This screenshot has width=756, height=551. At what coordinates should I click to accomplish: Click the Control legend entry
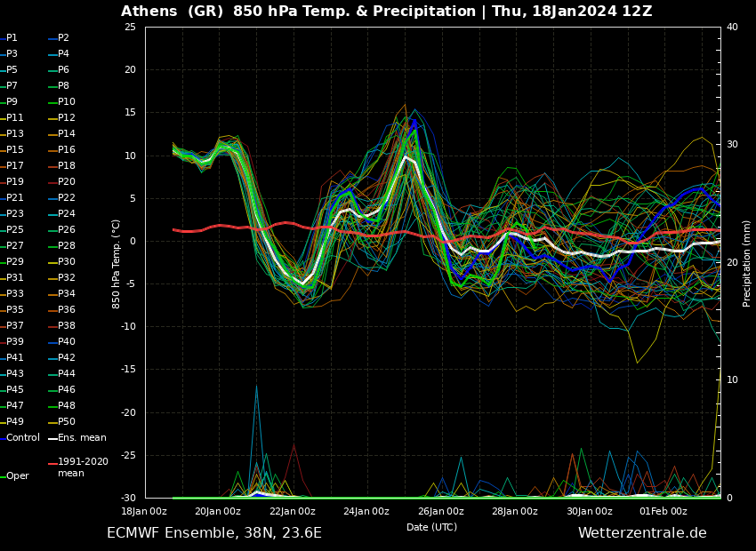(x=22, y=438)
